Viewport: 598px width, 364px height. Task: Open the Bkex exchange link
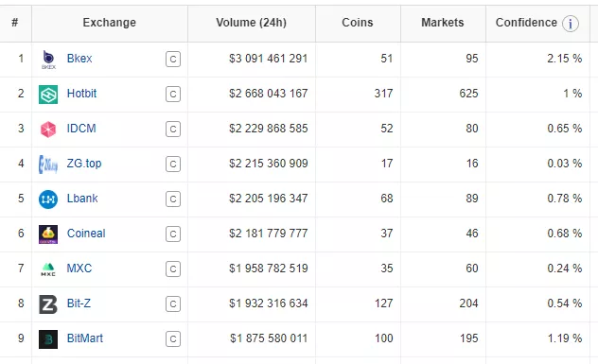79,59
